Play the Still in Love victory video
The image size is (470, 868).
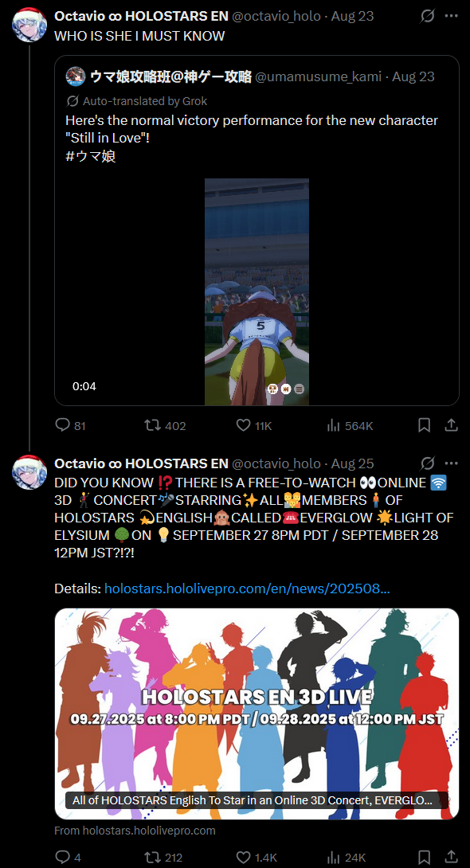point(257,291)
